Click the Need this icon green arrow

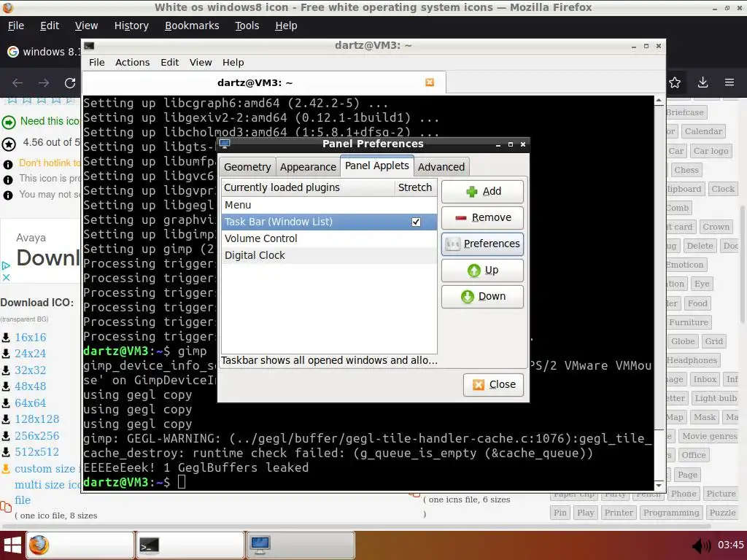pyautogui.click(x=9, y=122)
